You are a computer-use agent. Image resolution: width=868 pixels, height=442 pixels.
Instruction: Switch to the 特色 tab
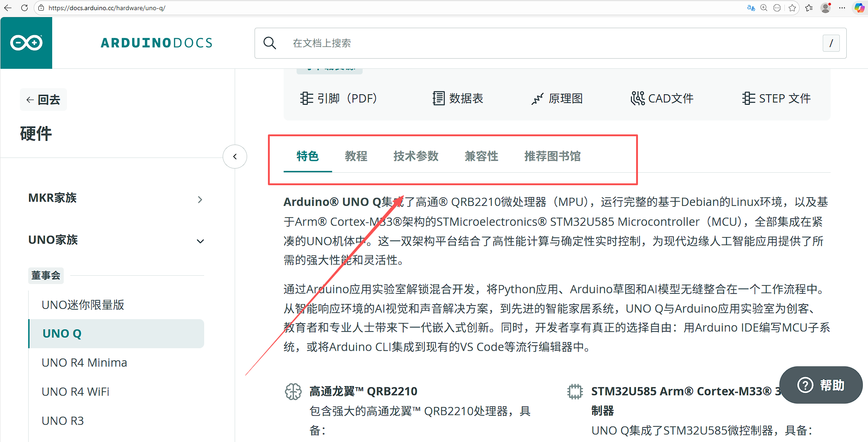(x=308, y=157)
